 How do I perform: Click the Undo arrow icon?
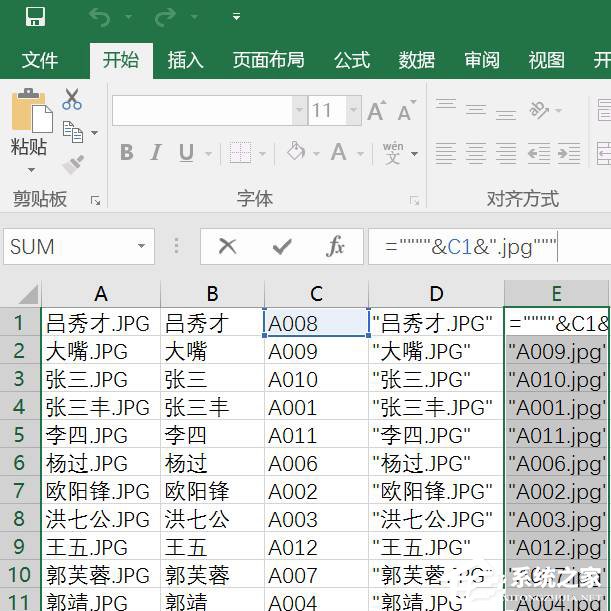pos(99,17)
